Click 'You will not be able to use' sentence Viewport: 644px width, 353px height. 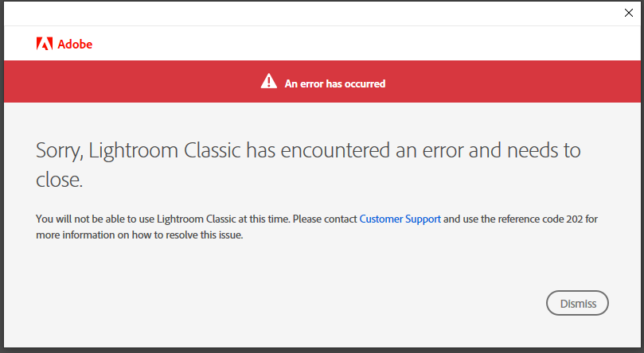point(95,219)
